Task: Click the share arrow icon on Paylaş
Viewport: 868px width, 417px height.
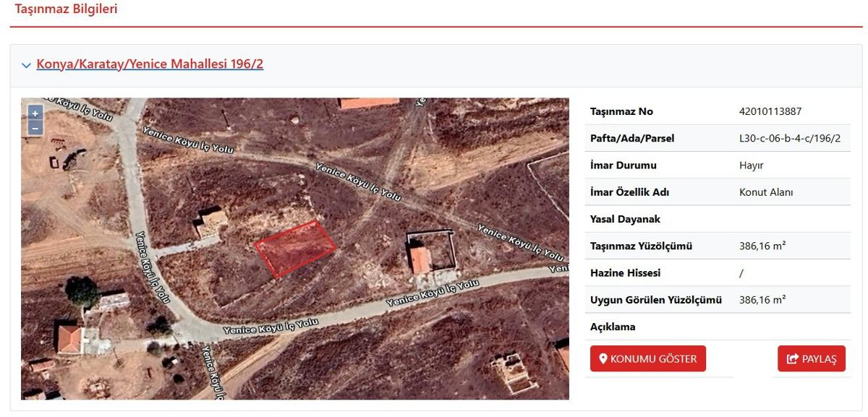Action: coord(792,358)
